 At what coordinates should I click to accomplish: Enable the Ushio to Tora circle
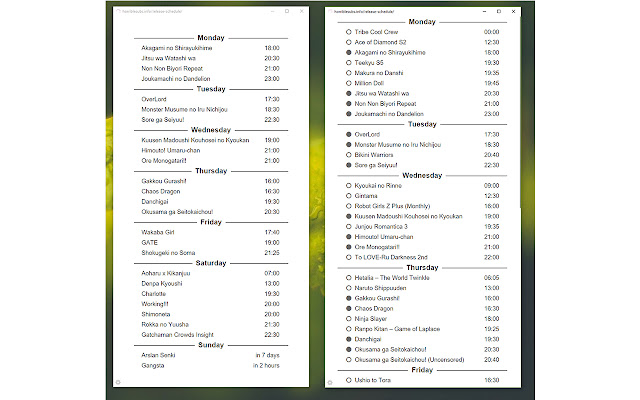coord(349,380)
